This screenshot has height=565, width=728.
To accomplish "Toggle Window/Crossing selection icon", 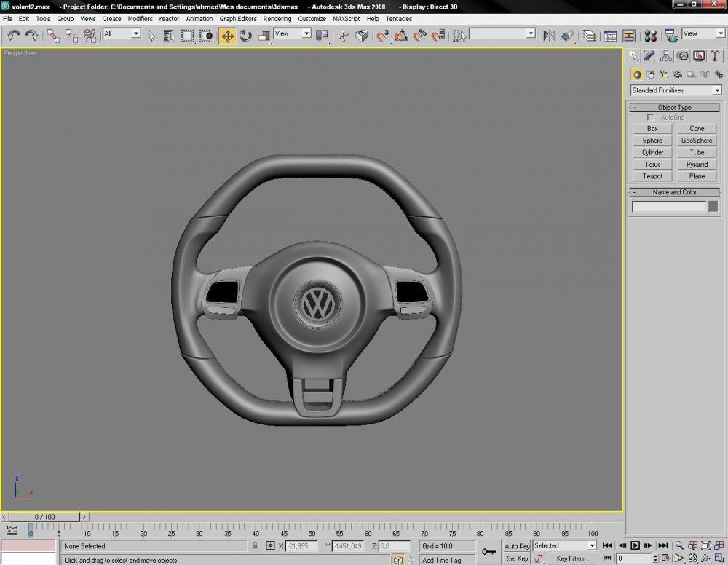I will 206,36.
